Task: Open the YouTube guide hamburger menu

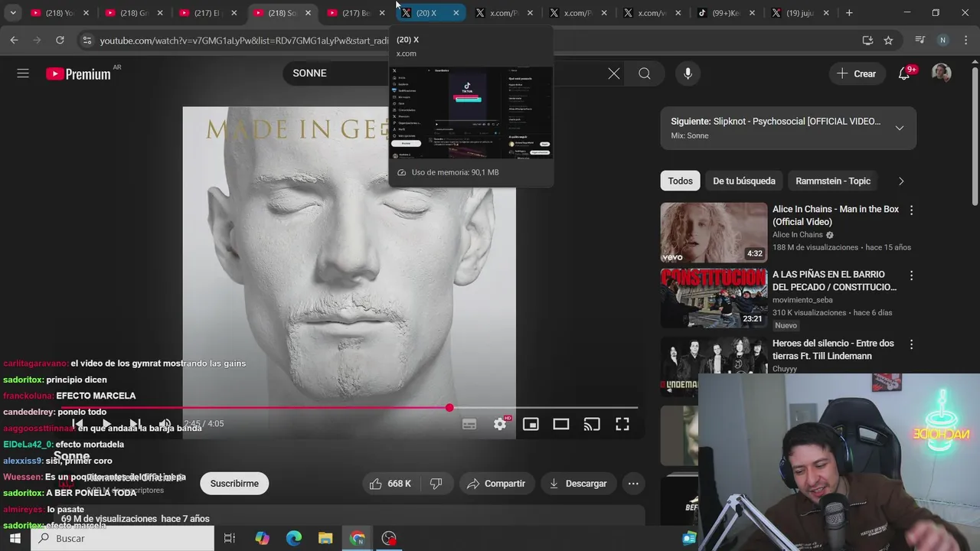Action: (23, 73)
